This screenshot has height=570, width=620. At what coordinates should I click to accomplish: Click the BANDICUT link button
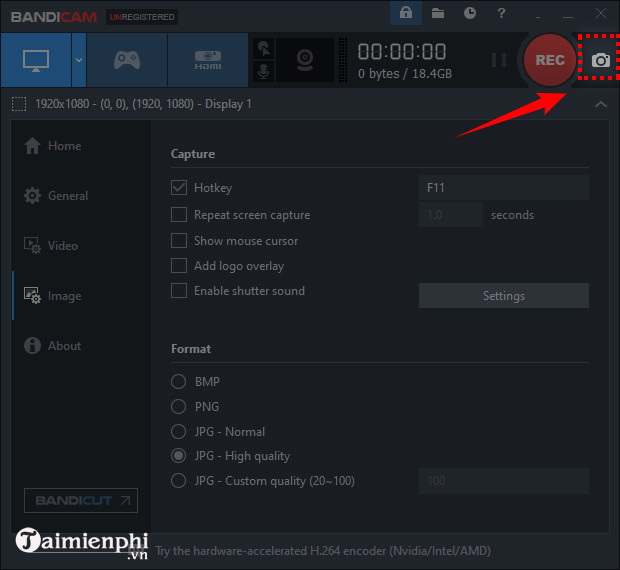click(x=81, y=500)
